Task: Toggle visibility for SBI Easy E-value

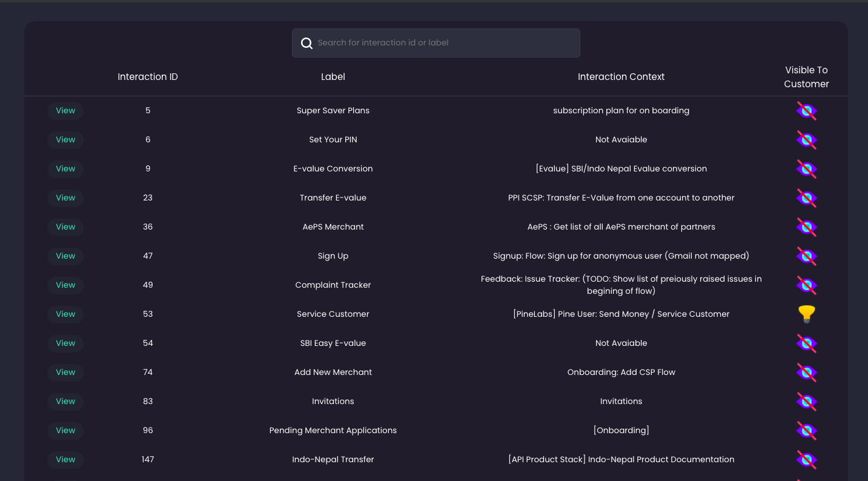Action: pos(806,343)
